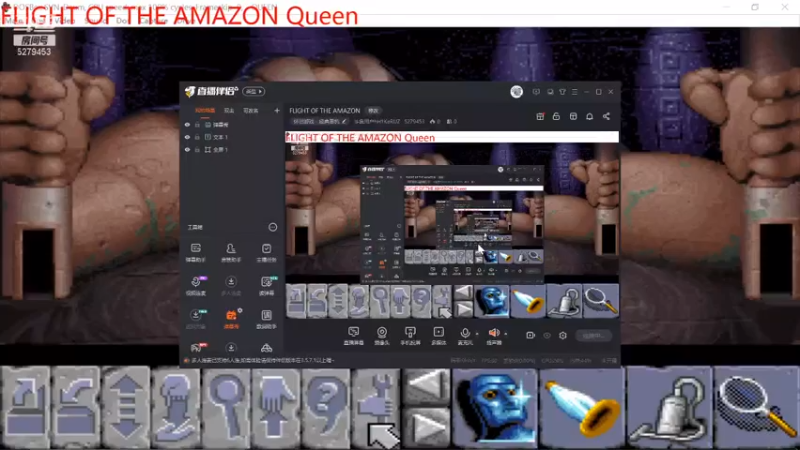Select the question mark verb icon

(326, 407)
